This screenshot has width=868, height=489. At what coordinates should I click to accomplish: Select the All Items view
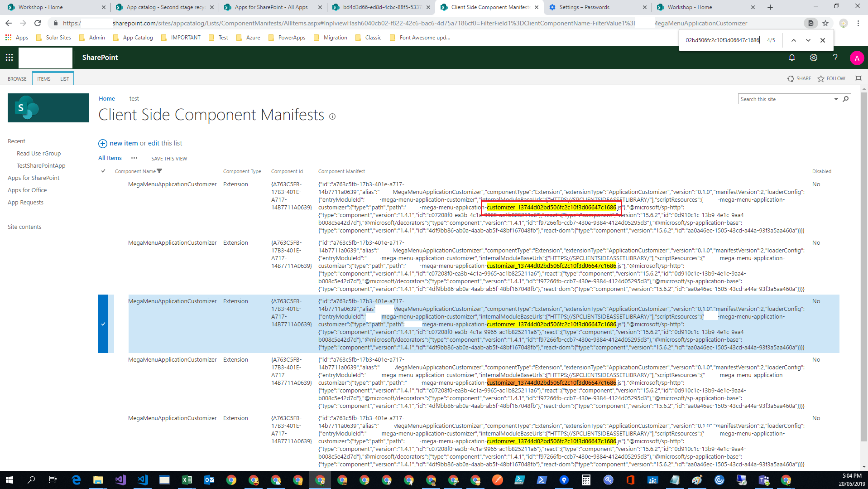pyautogui.click(x=110, y=158)
